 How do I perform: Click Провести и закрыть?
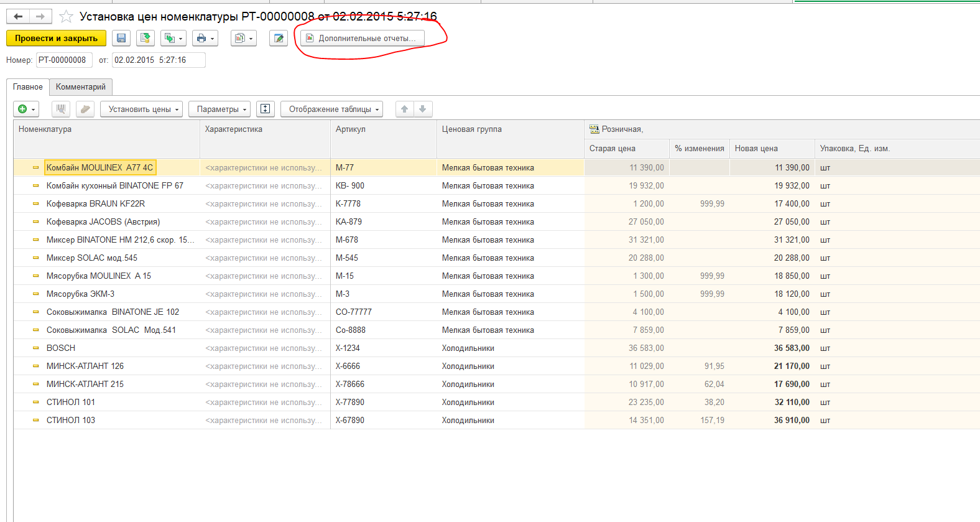pyautogui.click(x=56, y=39)
